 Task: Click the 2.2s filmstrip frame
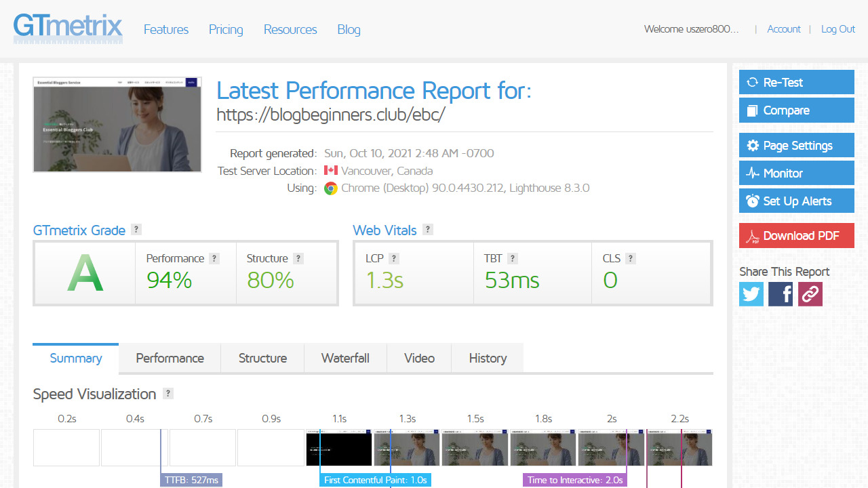(679, 447)
